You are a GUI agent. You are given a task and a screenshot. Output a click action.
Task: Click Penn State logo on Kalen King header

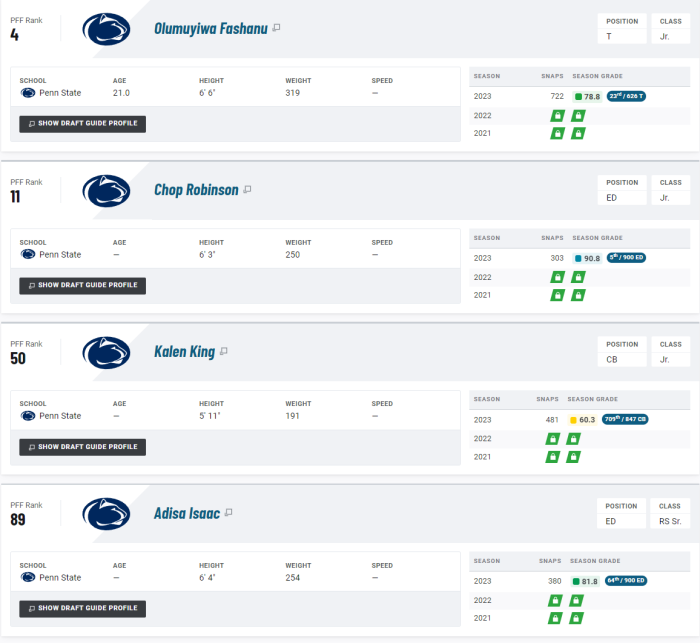[x=106, y=352]
